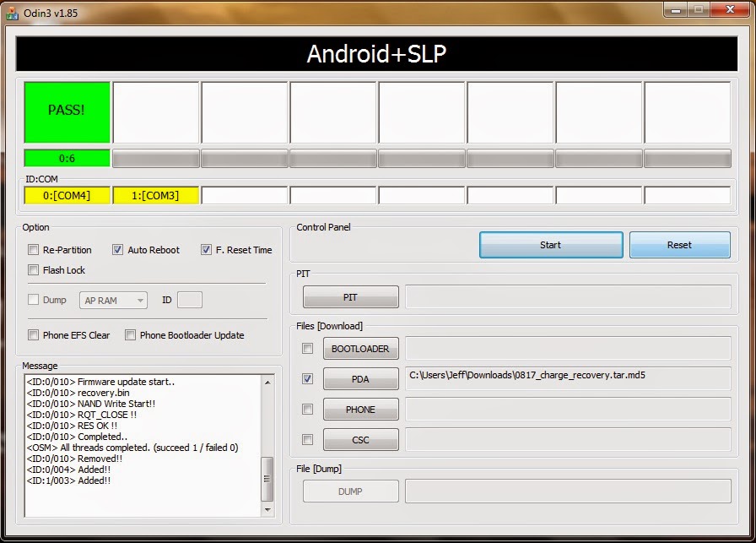Click the '<ID:0/004> Added!!' log line
The height and width of the screenshot is (543, 756).
pos(69,470)
